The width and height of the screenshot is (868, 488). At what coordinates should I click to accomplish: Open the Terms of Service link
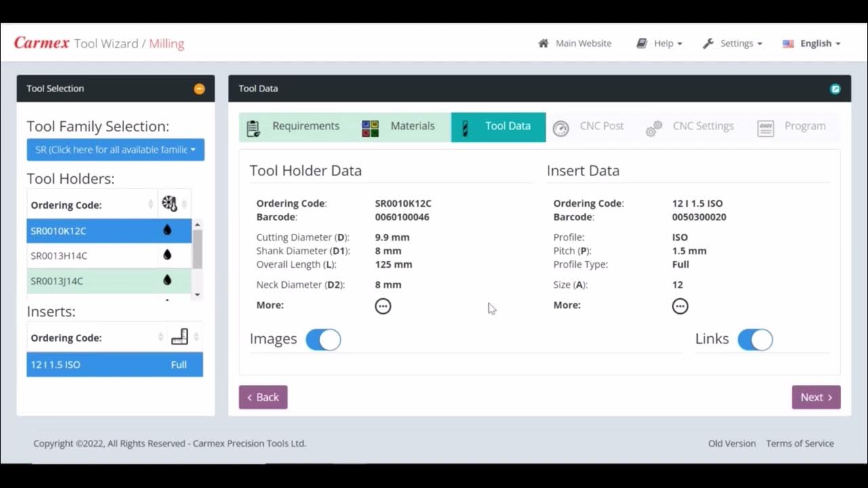pos(800,443)
